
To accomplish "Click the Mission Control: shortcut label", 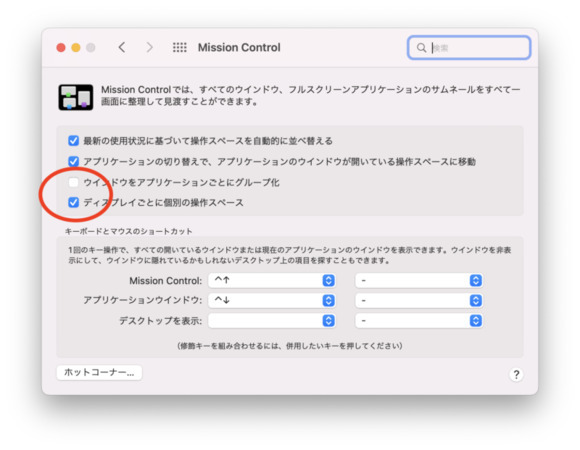I will tap(166, 281).
